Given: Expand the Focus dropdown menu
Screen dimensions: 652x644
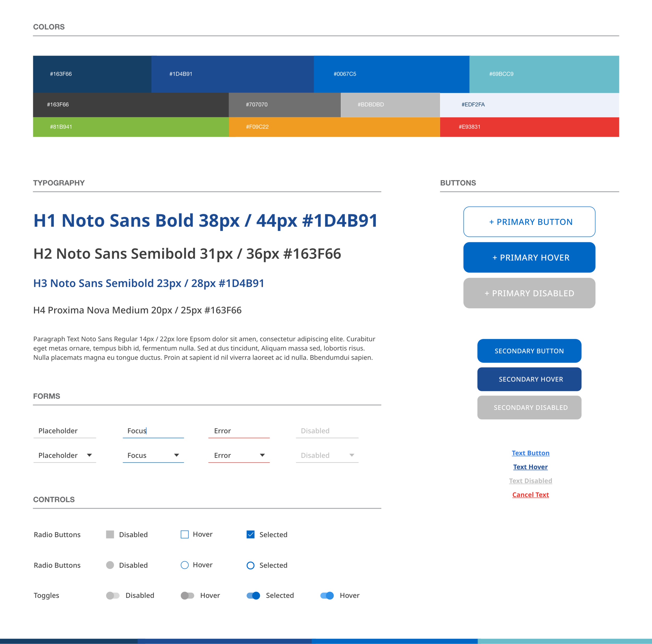Looking at the screenshot, I should coord(177,455).
